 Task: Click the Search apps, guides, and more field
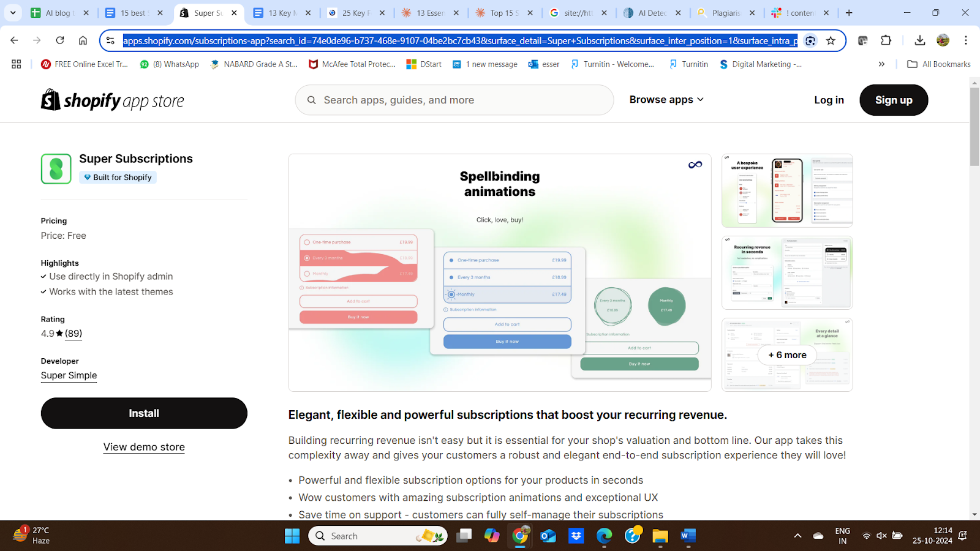(x=454, y=100)
